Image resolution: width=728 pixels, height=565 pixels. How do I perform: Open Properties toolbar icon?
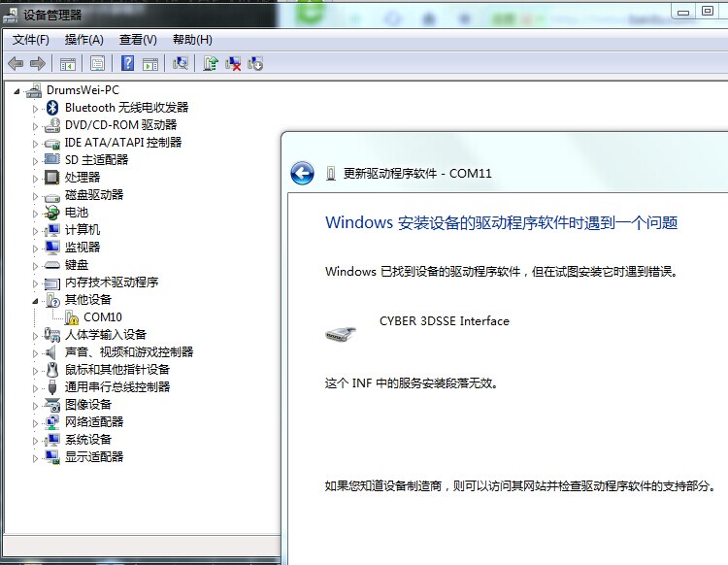point(97,63)
